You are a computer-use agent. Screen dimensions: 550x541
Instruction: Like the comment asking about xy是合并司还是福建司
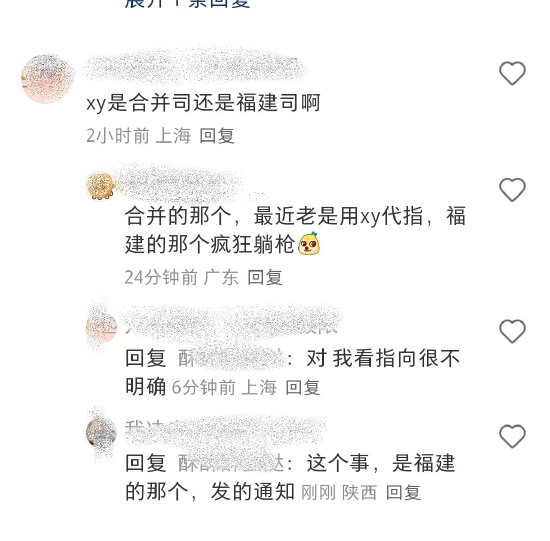tap(512, 73)
